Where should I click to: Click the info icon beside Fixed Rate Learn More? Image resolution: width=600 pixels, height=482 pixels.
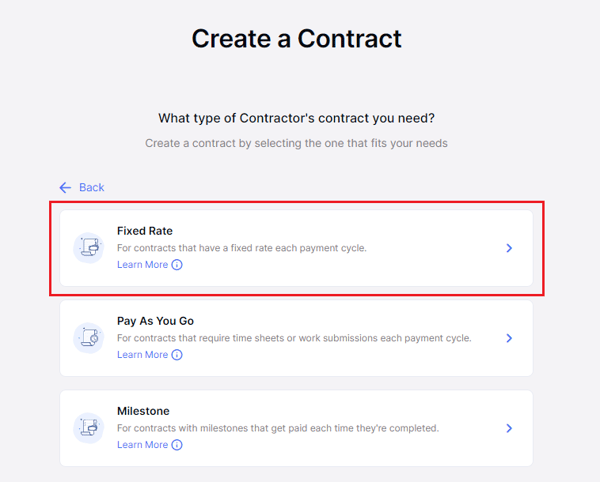[177, 265]
